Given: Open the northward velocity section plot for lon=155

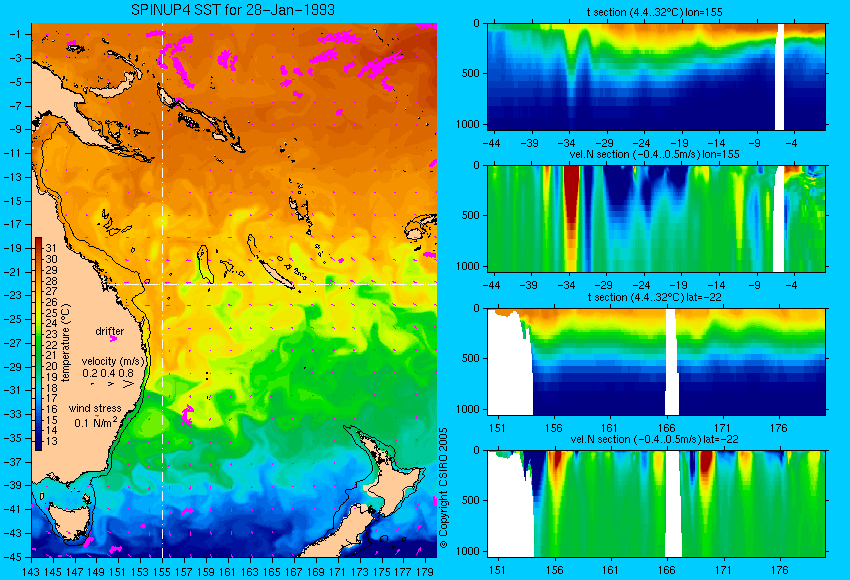Looking at the screenshot, I should tap(656, 218).
